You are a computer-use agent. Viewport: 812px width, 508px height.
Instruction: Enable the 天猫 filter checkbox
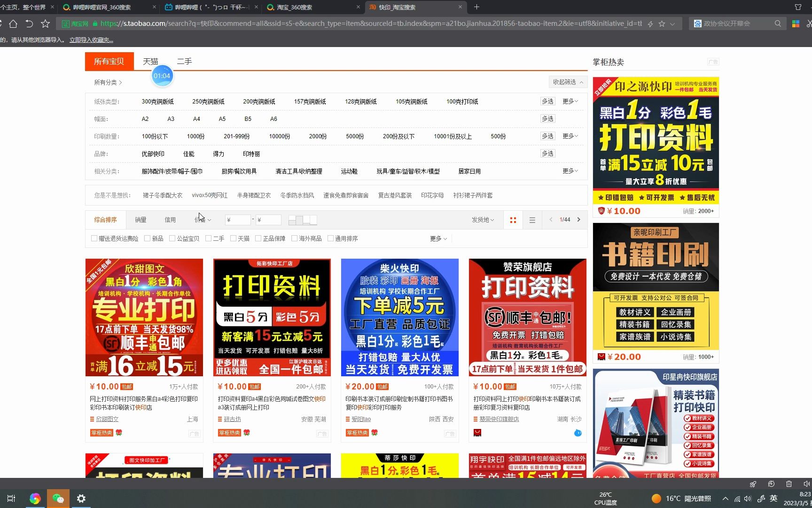pos(234,238)
